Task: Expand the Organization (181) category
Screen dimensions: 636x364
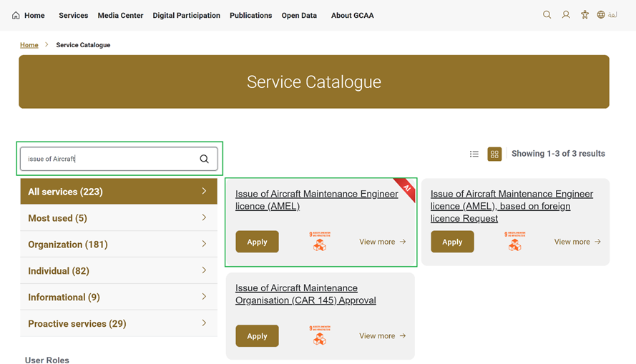Action: [x=119, y=245]
